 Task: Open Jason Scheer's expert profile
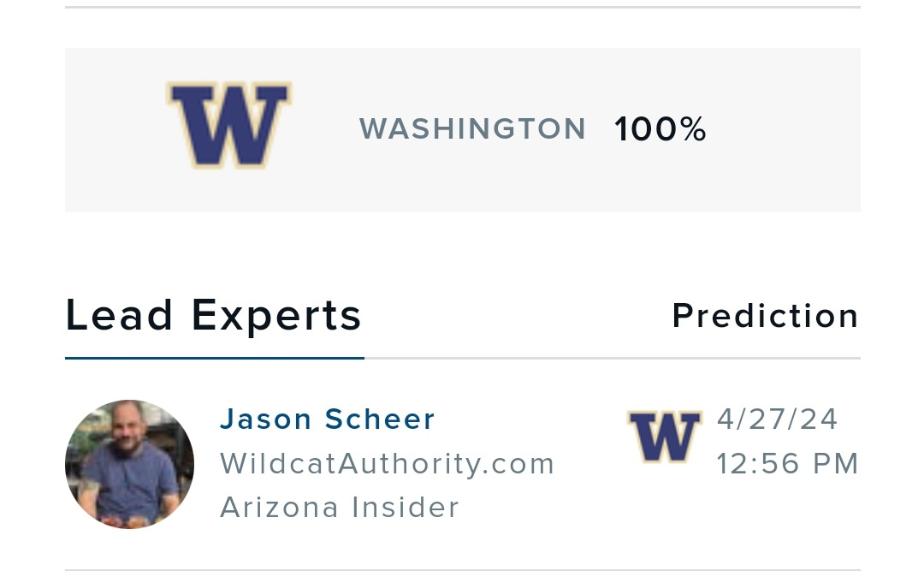328,419
